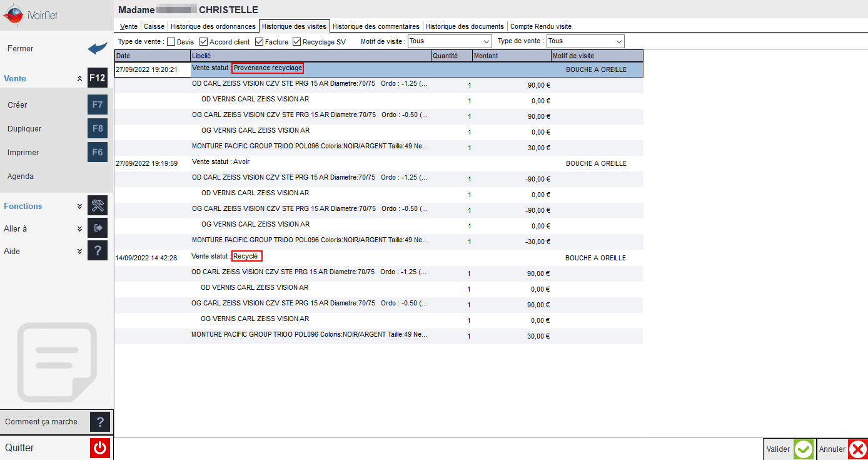
Task: Open the Motif de visite dropdown
Action: point(450,41)
